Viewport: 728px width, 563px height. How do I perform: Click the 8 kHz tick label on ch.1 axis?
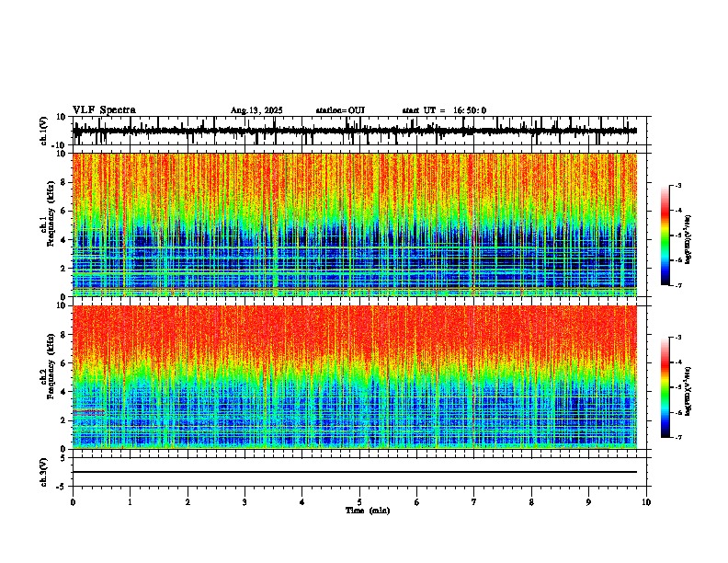(x=63, y=182)
